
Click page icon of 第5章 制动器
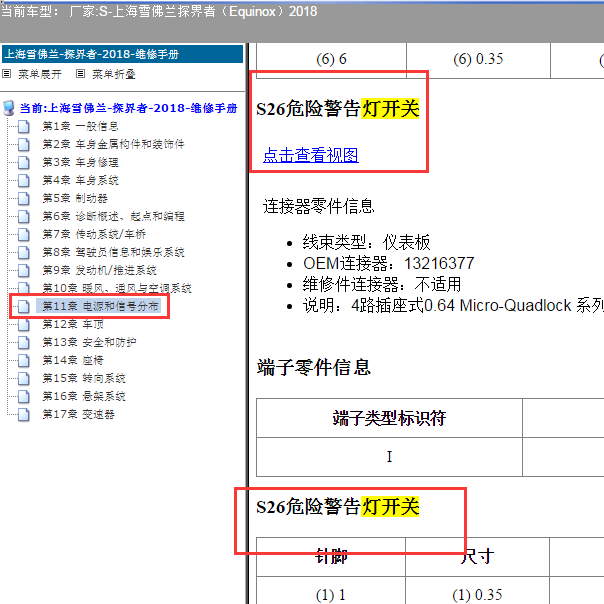pyautogui.click(x=24, y=198)
